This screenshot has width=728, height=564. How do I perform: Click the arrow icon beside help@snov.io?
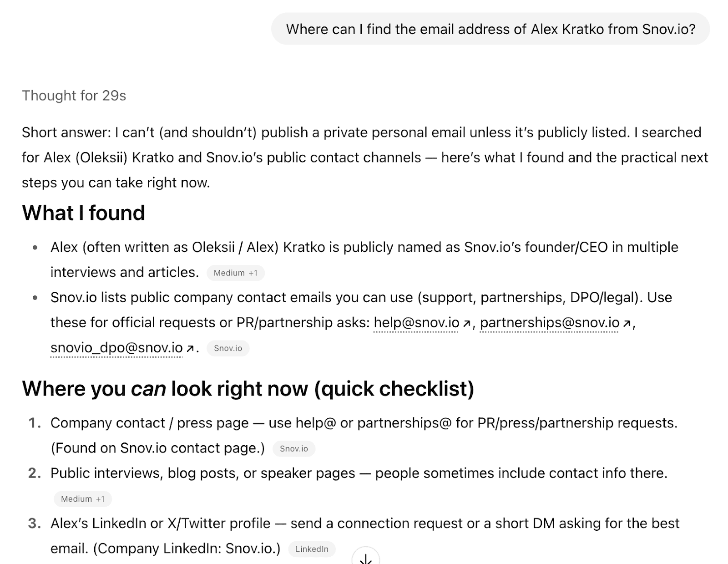click(x=466, y=323)
